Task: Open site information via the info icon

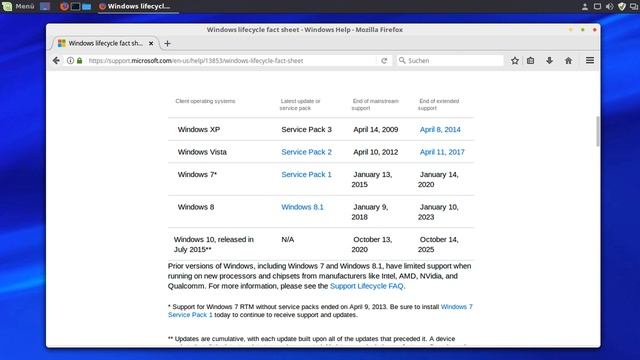Action: coord(70,60)
